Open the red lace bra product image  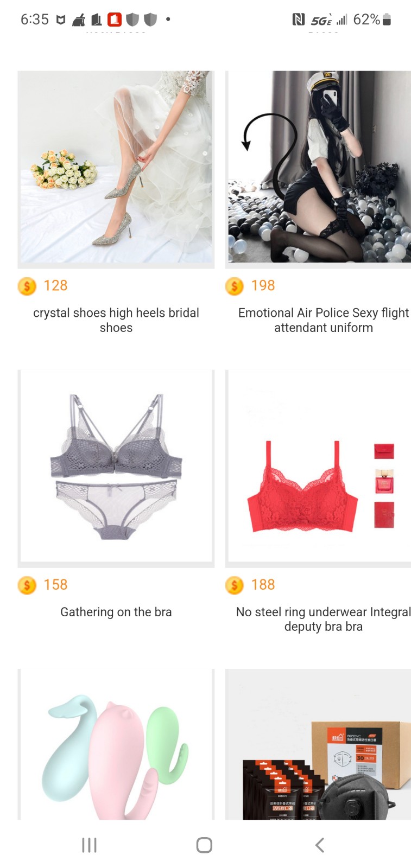pos(318,469)
